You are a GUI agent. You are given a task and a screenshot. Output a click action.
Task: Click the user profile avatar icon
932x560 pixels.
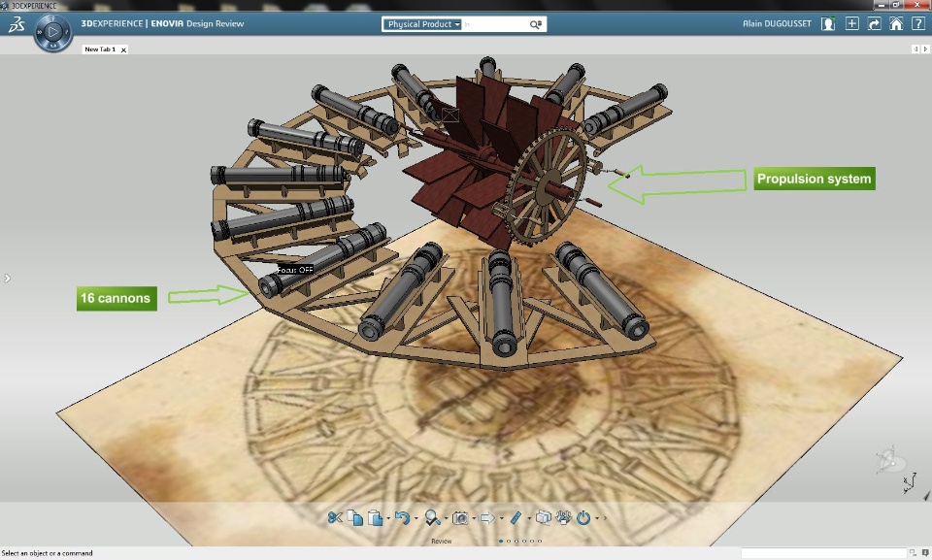tap(828, 24)
